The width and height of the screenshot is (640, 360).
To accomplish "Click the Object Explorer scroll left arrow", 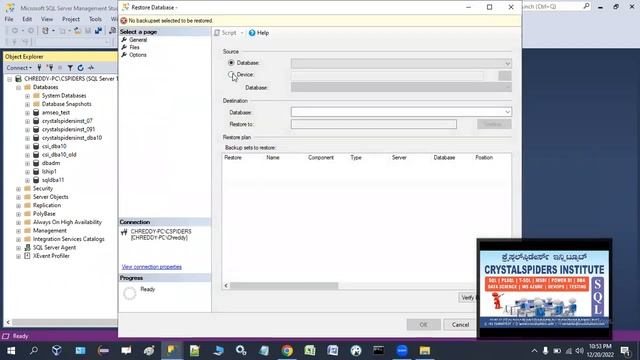I will pos(8,322).
